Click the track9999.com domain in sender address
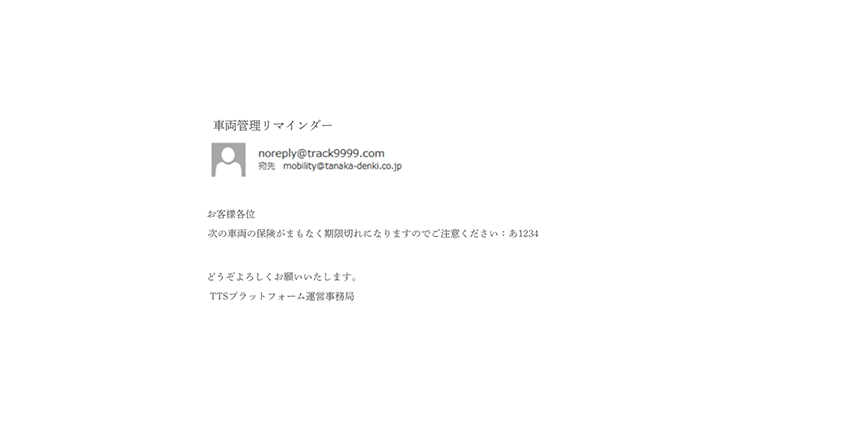This screenshot has height=432, width=864. [346, 153]
